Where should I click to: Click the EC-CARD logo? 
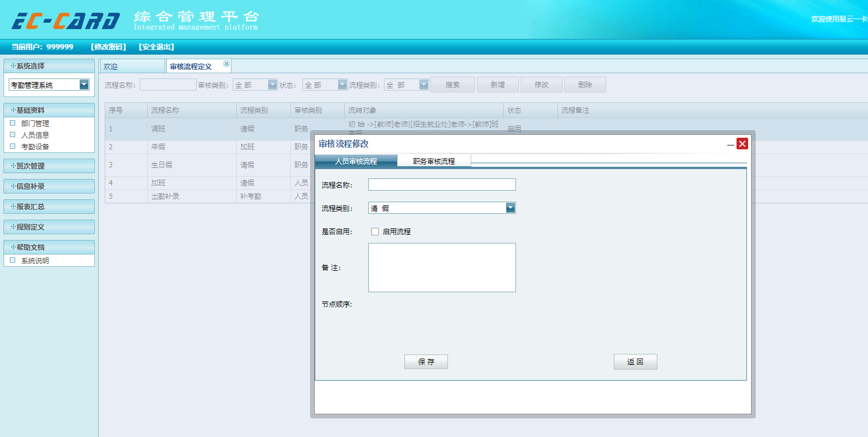click(x=66, y=21)
